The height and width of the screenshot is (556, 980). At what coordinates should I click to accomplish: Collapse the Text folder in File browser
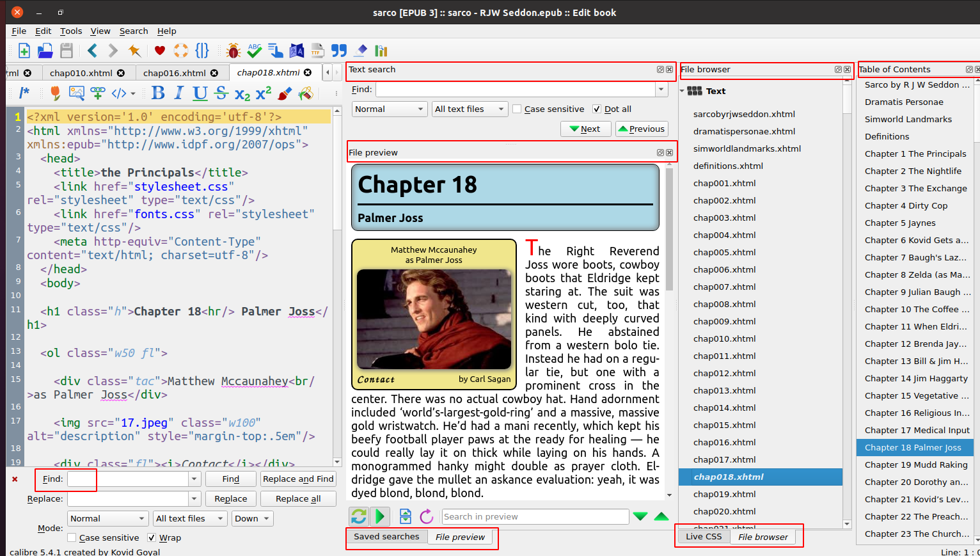coord(682,91)
